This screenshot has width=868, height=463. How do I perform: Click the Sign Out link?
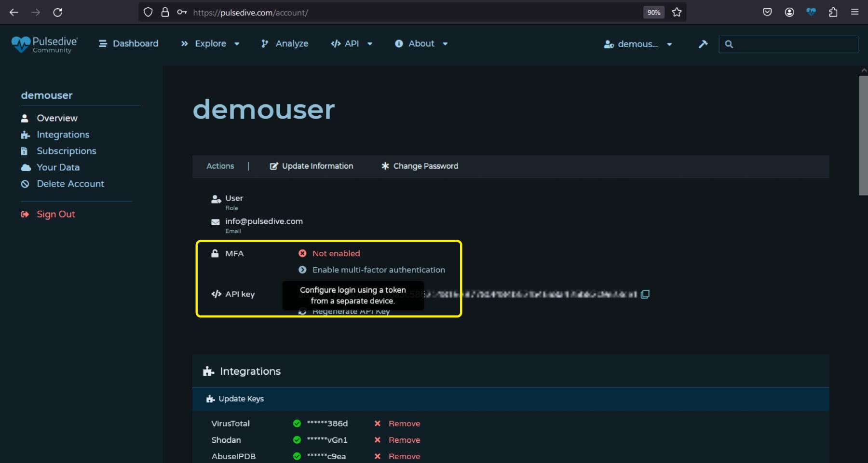click(56, 214)
